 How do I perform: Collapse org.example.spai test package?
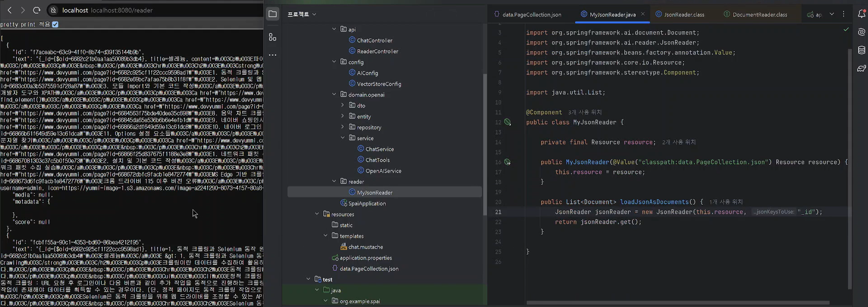click(325, 301)
